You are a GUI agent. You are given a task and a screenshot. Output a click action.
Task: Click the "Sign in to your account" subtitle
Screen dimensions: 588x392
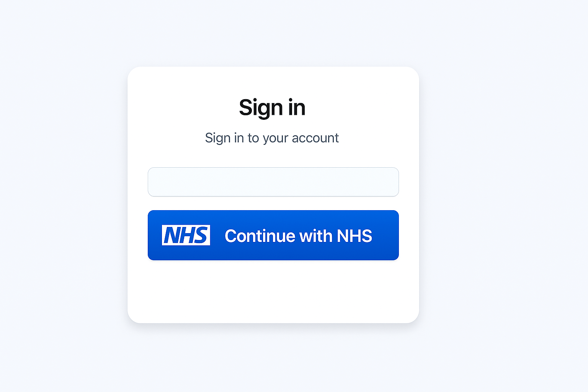click(272, 138)
